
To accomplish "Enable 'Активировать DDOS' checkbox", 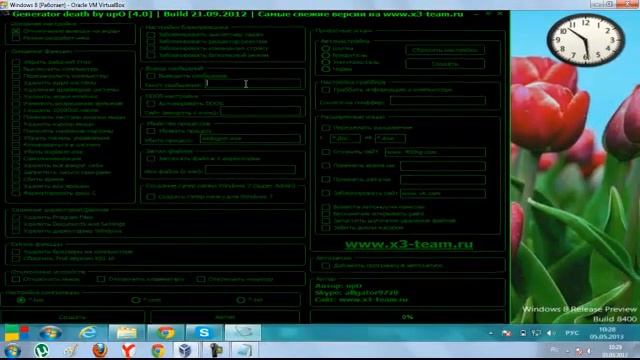I will (151, 104).
